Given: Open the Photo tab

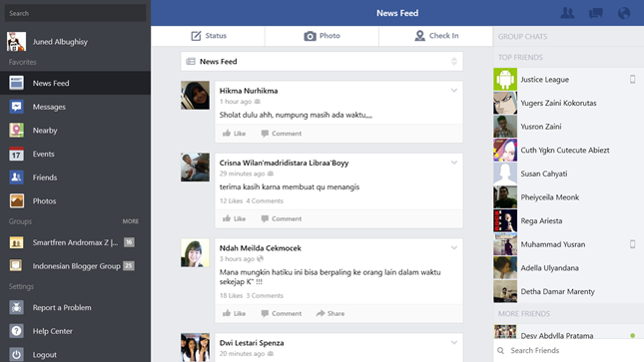Looking at the screenshot, I should coord(322,36).
